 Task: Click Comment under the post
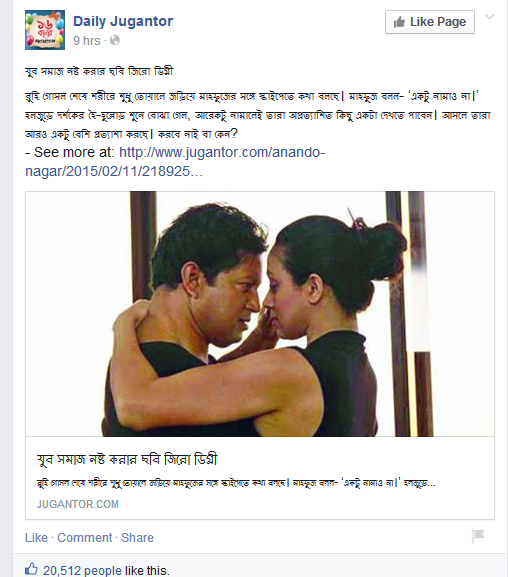point(85,538)
